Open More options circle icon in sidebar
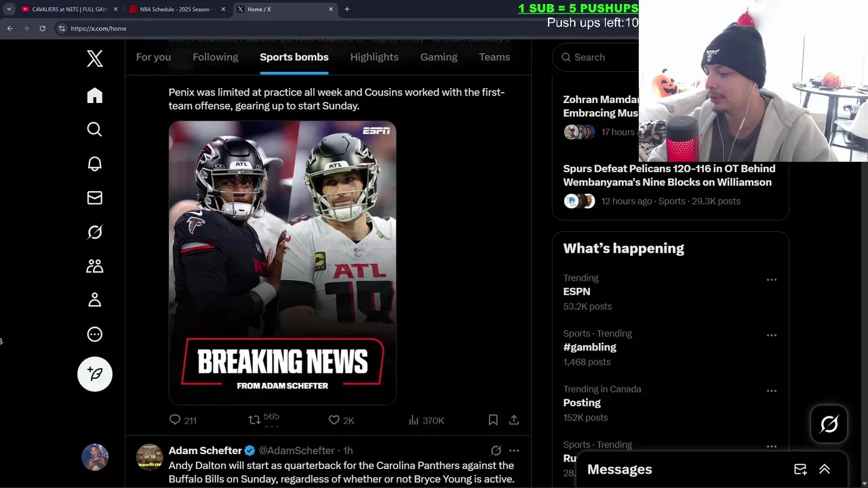 click(x=95, y=334)
